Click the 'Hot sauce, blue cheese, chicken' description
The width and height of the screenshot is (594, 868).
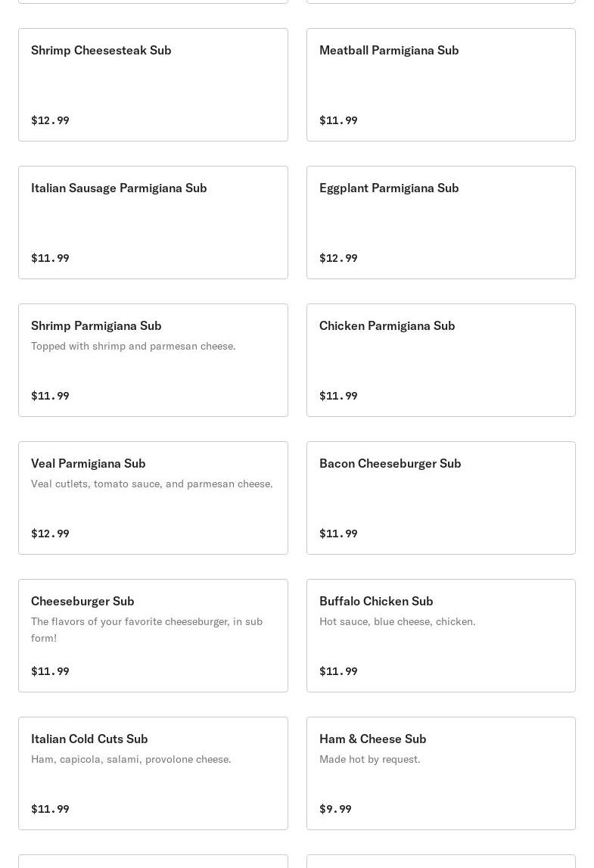397,621
